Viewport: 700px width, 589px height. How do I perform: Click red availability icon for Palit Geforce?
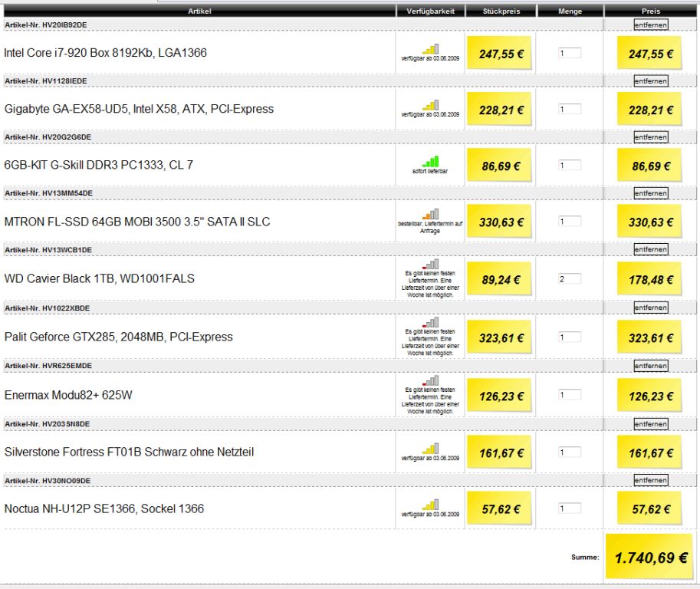point(430,322)
